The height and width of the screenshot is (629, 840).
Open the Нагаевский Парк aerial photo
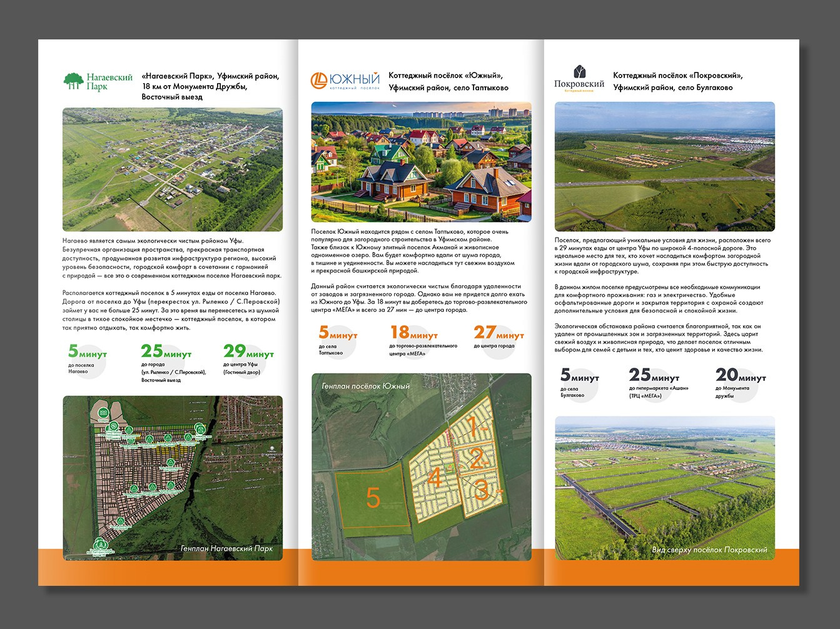[x=173, y=169]
